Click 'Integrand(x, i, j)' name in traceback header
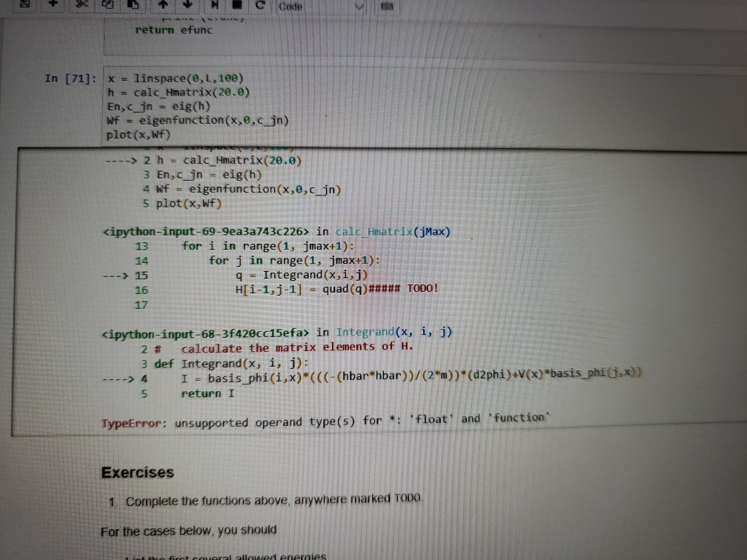Screen dimensions: 747x560 point(394,331)
